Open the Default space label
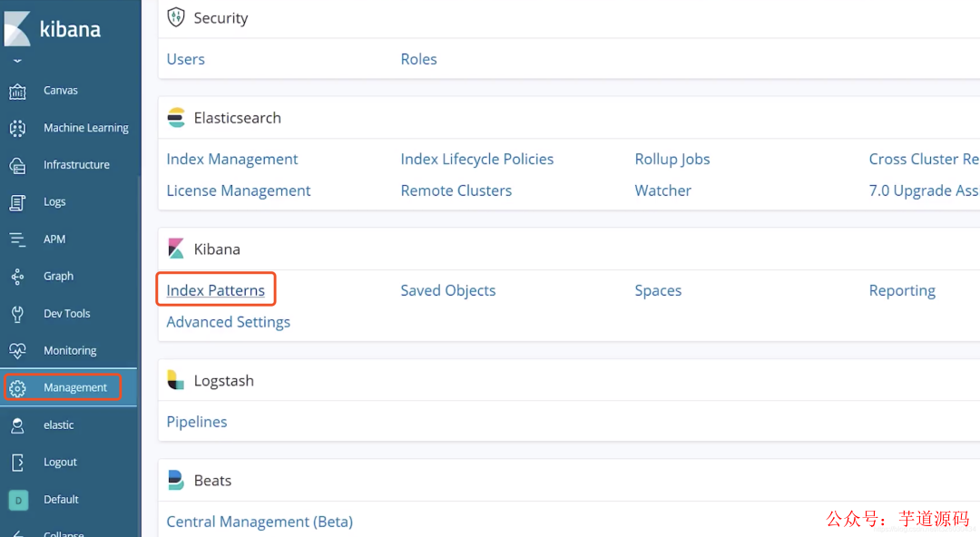This screenshot has width=980, height=537. point(62,499)
